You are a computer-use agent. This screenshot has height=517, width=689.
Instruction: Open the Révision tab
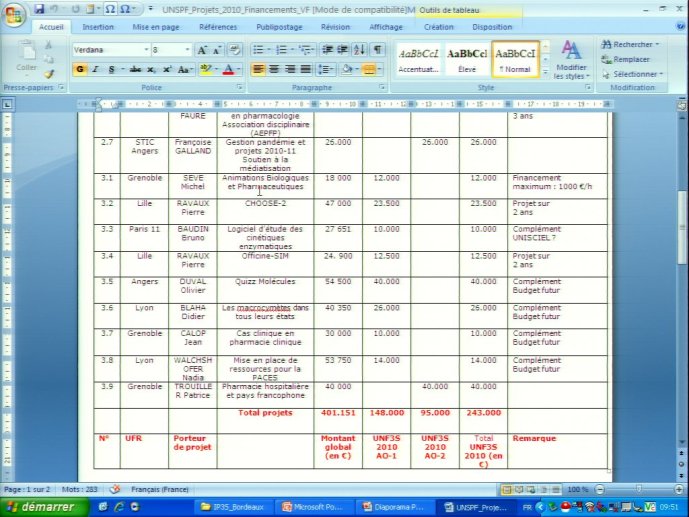(335, 27)
